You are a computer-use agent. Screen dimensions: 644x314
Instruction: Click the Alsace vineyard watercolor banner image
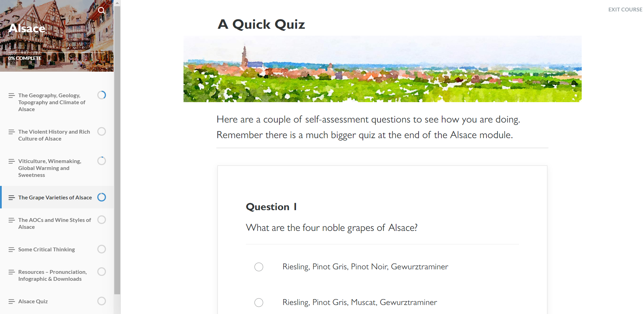click(x=382, y=69)
